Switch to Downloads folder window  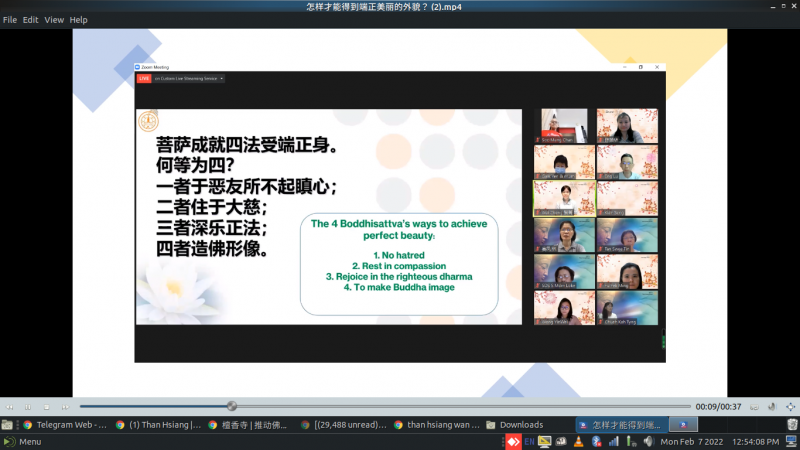coord(514,424)
